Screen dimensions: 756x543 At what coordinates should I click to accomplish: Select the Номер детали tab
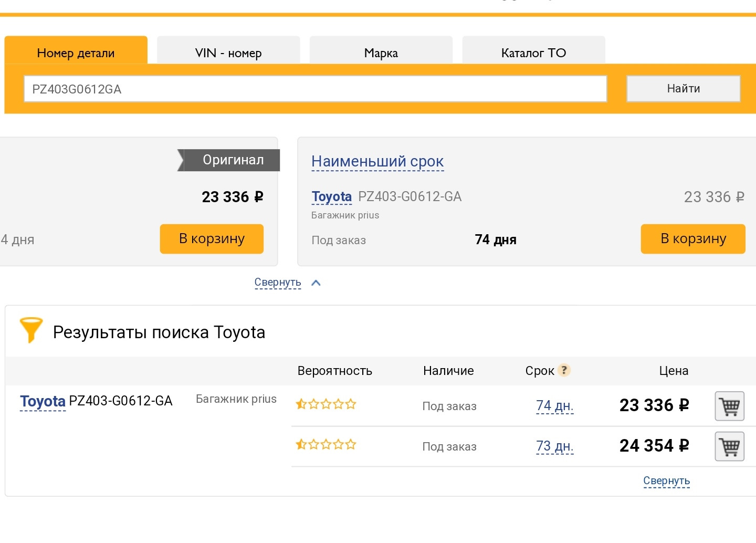(76, 50)
